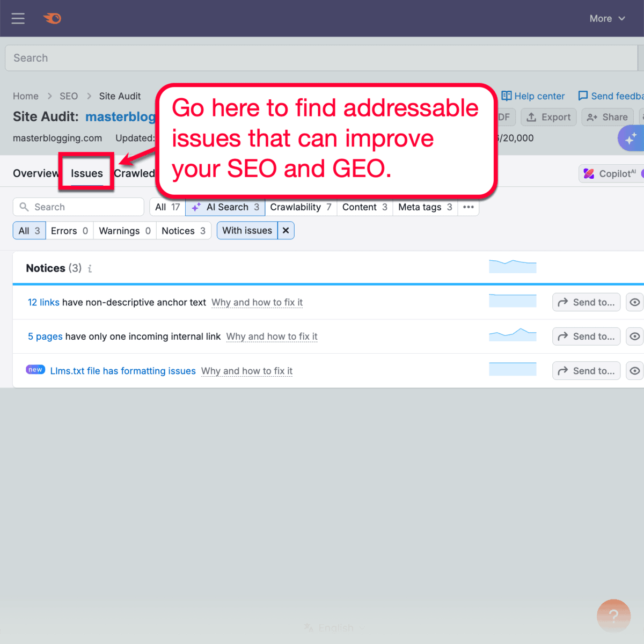The height and width of the screenshot is (644, 644).
Task: Open the floating question mark help bubble
Action: click(x=613, y=616)
